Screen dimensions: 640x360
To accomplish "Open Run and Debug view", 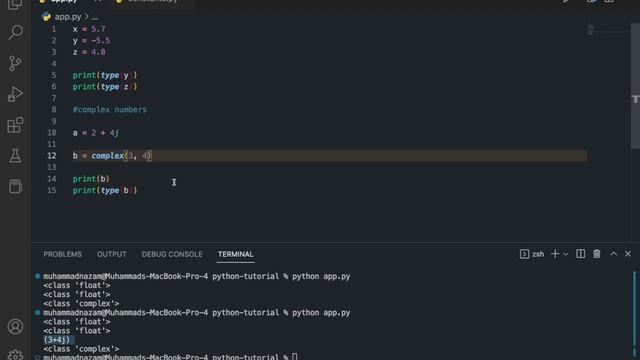I will pyautogui.click(x=15, y=94).
